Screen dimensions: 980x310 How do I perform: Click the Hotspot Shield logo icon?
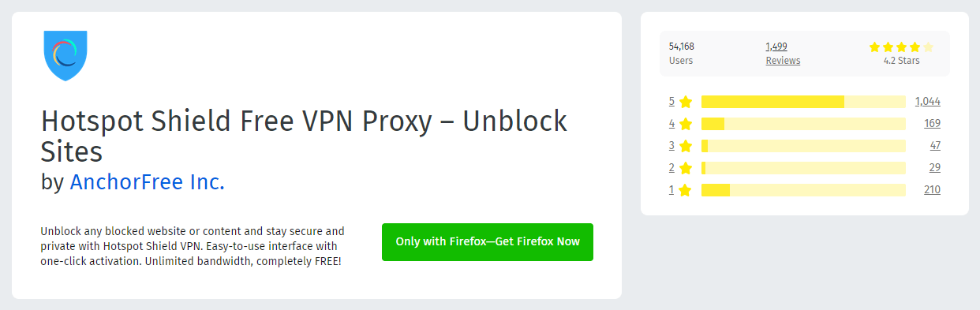click(65, 55)
